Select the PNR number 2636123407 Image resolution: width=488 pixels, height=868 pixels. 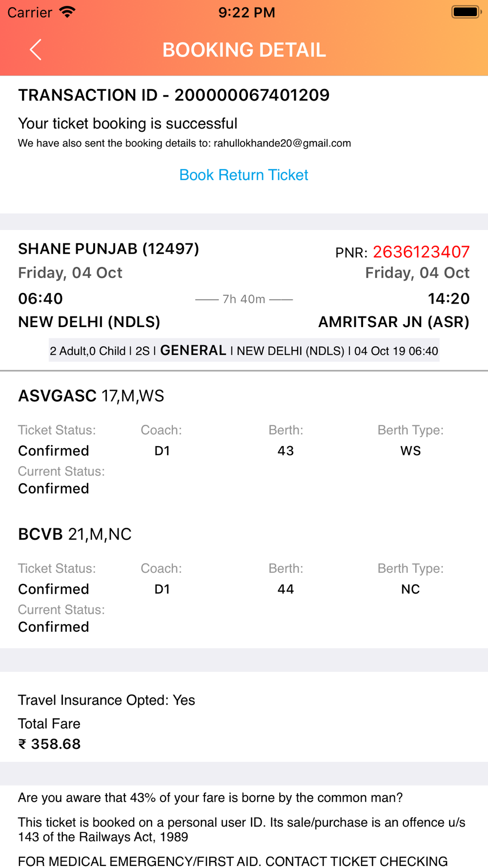pos(421,252)
